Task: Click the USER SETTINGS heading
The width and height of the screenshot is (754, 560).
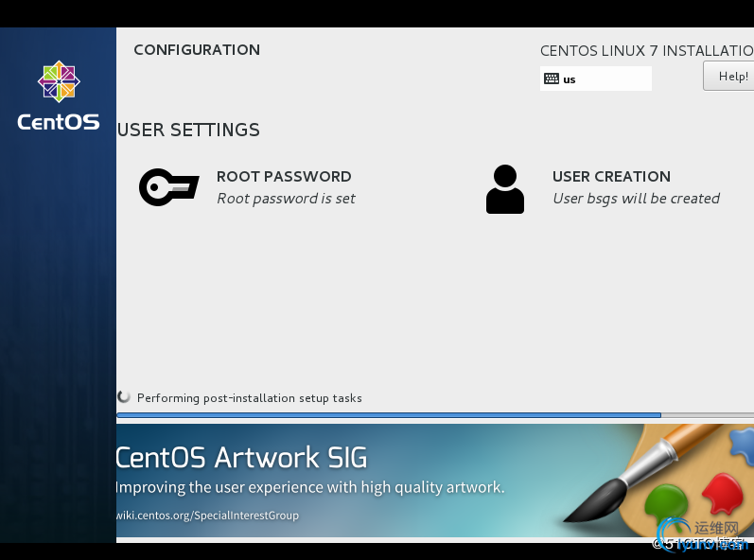Action: click(188, 130)
